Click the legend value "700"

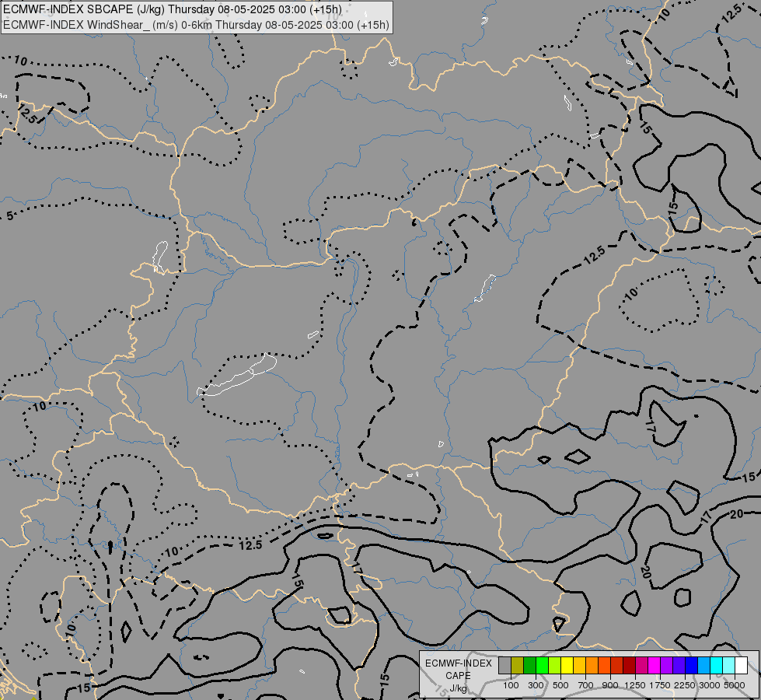click(586, 685)
